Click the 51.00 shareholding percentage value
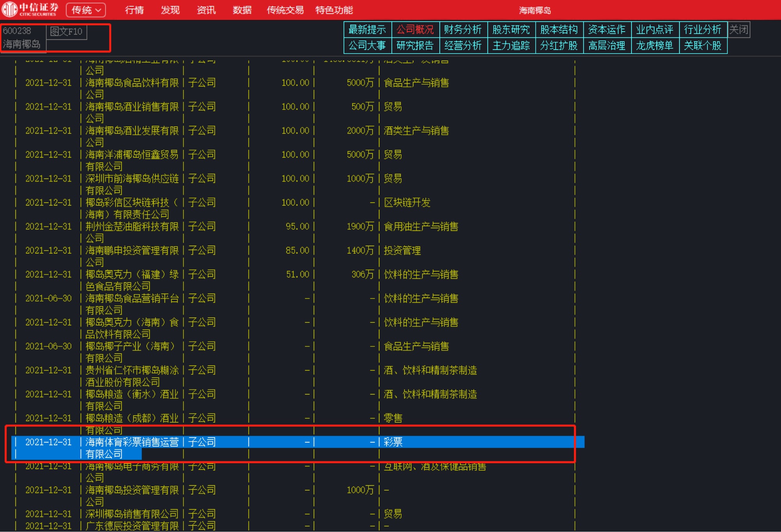Viewport: 781px width, 532px height. point(297,274)
